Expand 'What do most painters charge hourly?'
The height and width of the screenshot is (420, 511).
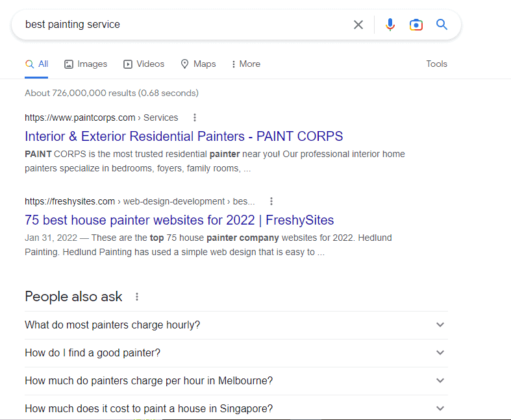click(x=236, y=325)
